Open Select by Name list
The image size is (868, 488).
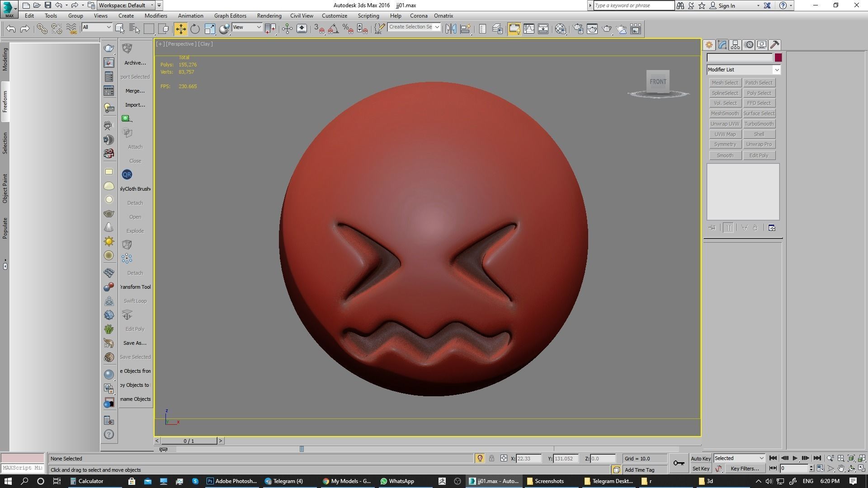(134, 29)
